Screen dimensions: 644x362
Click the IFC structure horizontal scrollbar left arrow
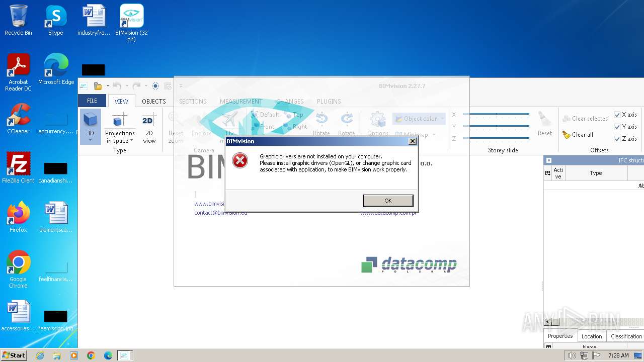(548, 322)
